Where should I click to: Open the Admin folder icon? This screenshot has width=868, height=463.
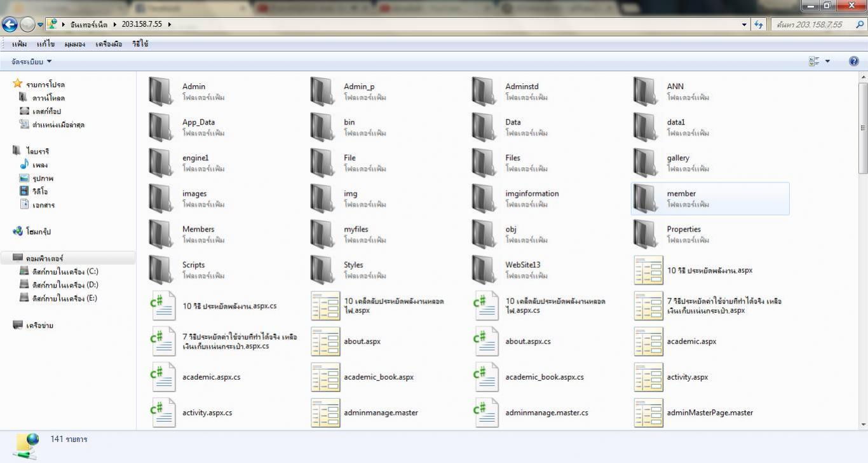[161, 91]
